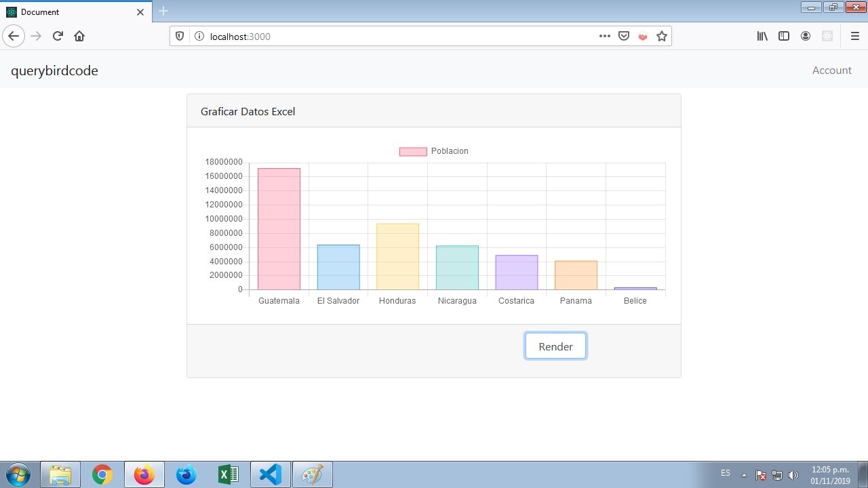Go back using the browser back arrow
868x488 pixels.
point(14,36)
